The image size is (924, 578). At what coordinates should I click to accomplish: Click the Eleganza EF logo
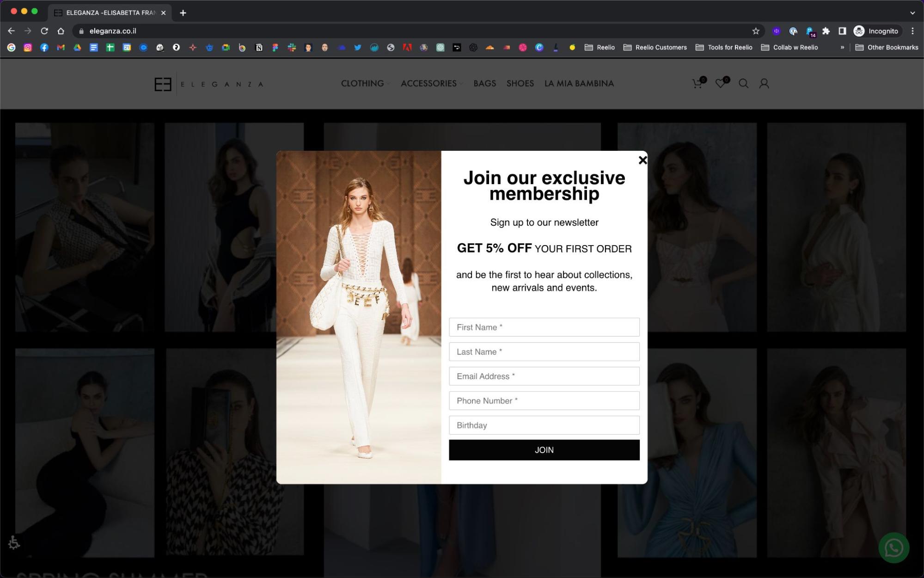209,84
